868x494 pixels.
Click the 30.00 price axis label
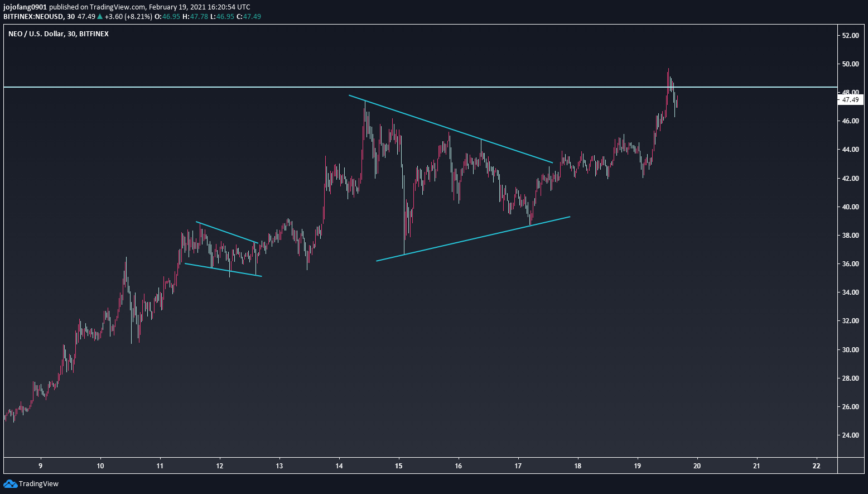[x=850, y=350]
